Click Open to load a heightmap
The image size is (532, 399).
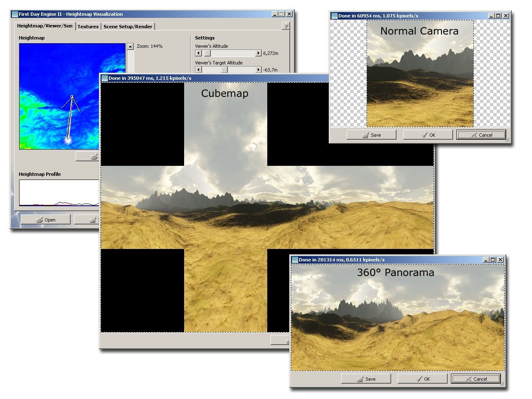[45, 219]
